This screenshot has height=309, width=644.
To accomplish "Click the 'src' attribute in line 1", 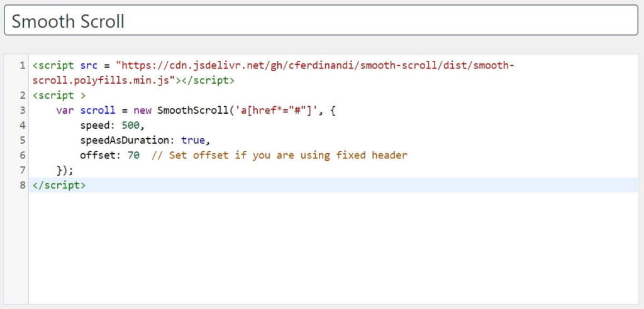I will [89, 66].
